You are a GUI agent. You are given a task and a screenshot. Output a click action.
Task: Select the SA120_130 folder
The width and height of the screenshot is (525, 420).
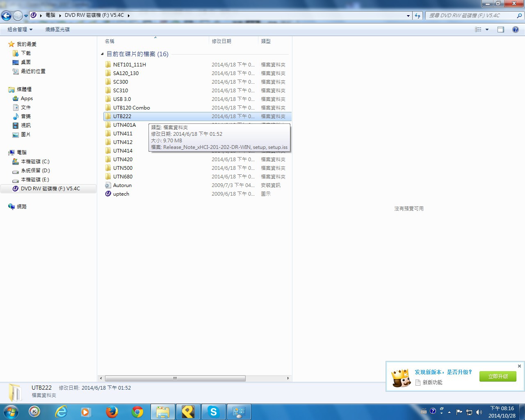click(197, 73)
